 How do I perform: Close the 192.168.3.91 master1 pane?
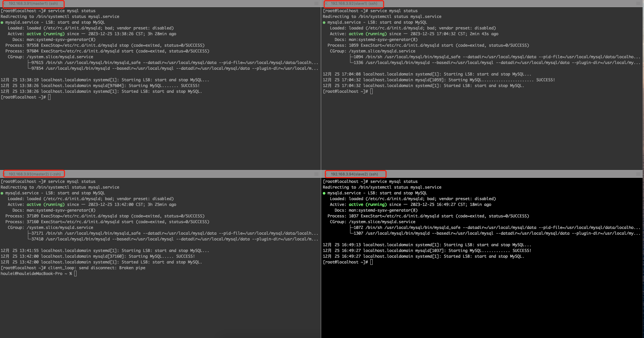[4, 4]
